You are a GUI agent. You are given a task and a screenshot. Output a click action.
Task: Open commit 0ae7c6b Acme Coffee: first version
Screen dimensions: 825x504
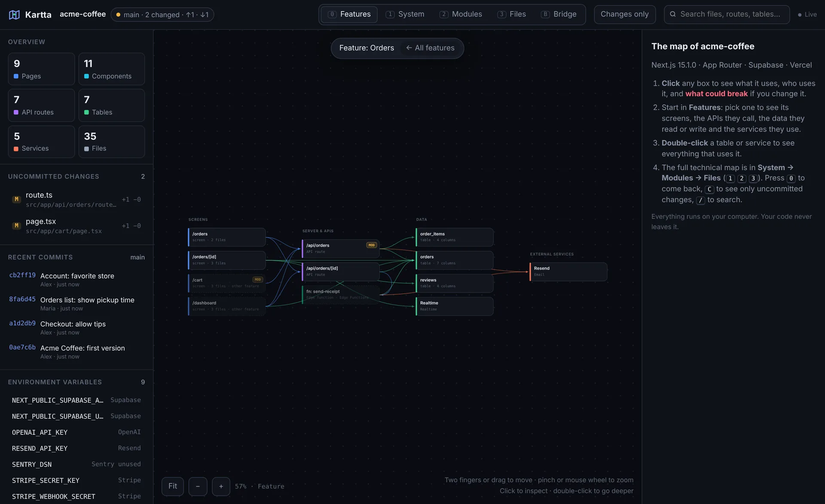click(76, 351)
